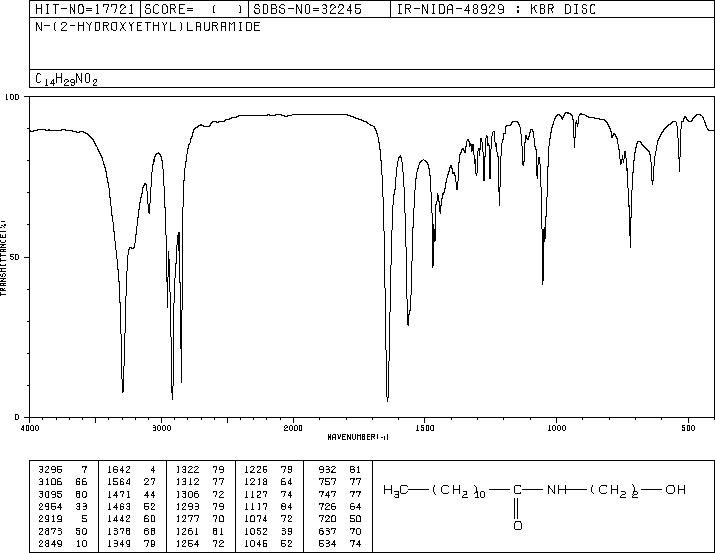This screenshot has width=715, height=553.
Task: Select the 1226 peak entry in table
Action: (x=268, y=470)
